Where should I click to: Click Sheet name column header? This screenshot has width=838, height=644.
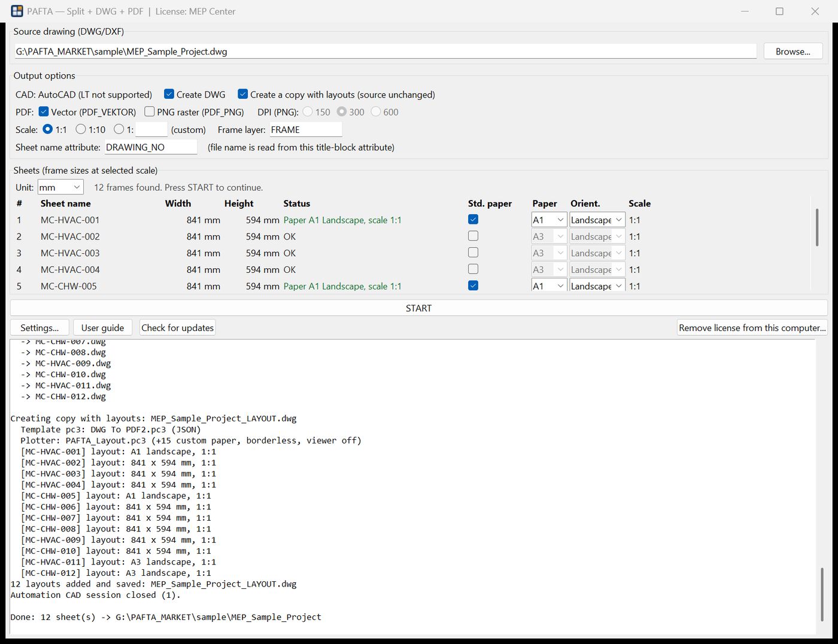[x=65, y=203]
